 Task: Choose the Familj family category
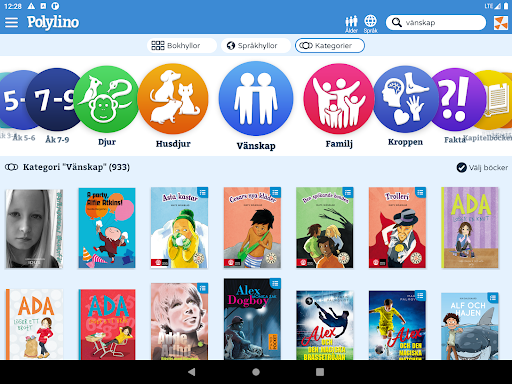[x=339, y=99]
